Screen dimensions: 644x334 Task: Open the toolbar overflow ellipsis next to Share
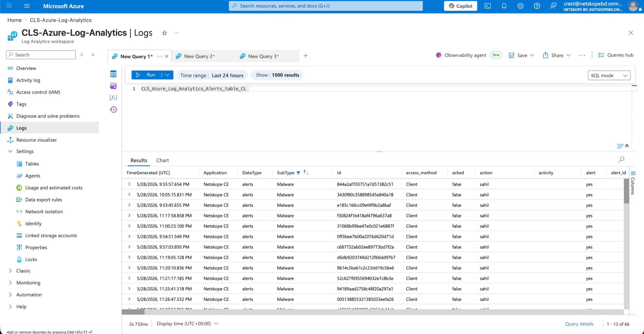[x=582, y=55]
